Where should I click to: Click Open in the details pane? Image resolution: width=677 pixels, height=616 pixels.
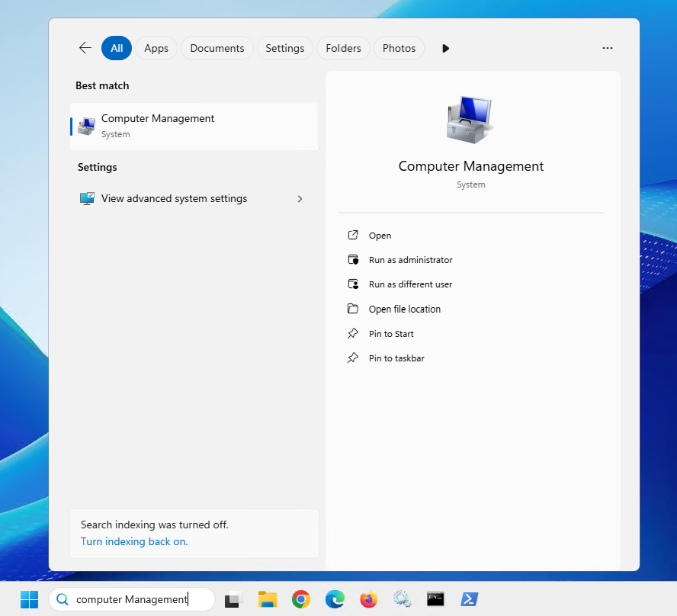tap(380, 236)
